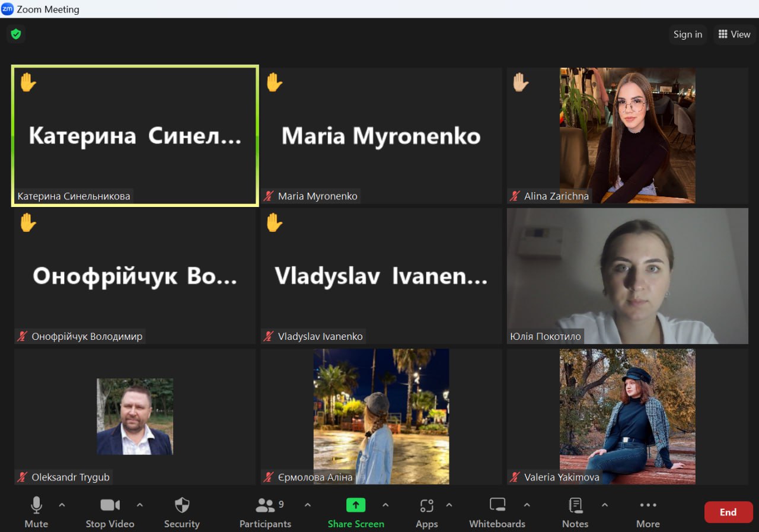Click the Mute microphone icon
Image resolution: width=759 pixels, height=532 pixels.
pos(36,505)
